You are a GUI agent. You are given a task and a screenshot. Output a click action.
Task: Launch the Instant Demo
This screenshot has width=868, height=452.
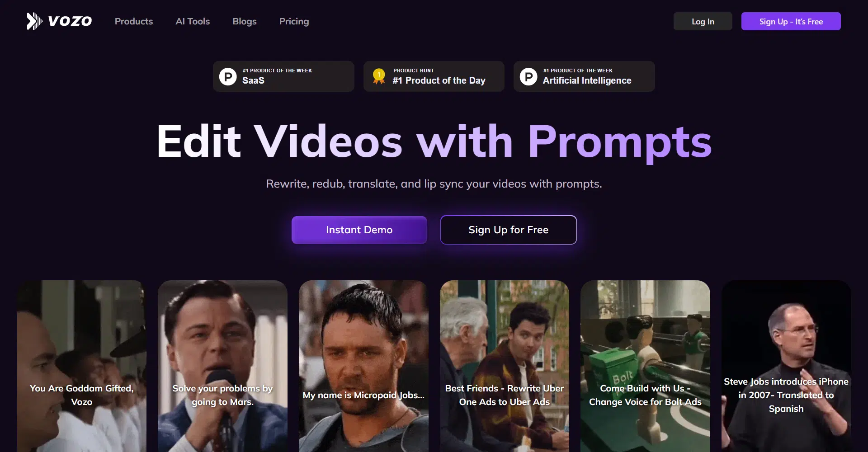pos(359,230)
